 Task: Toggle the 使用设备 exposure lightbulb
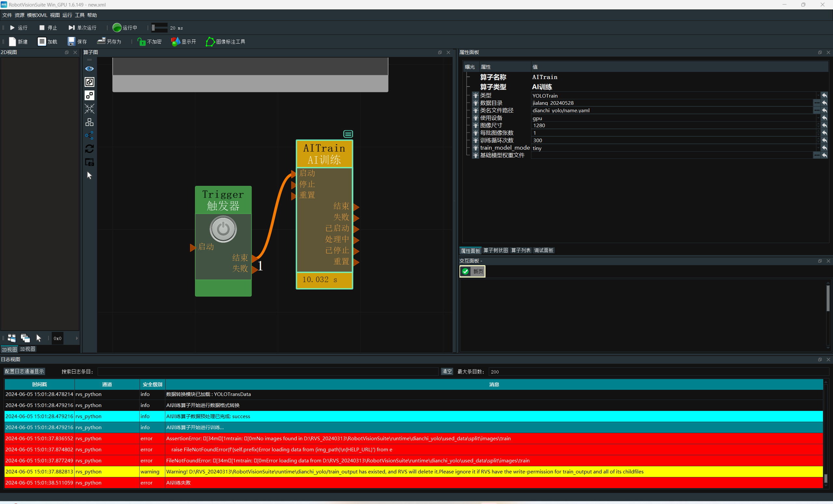475,118
